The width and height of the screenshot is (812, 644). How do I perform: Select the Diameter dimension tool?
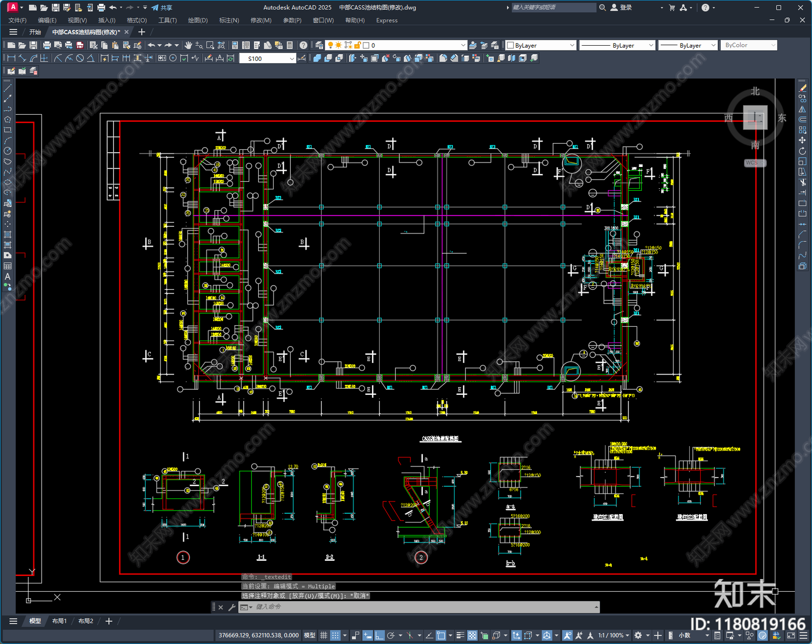(80, 58)
